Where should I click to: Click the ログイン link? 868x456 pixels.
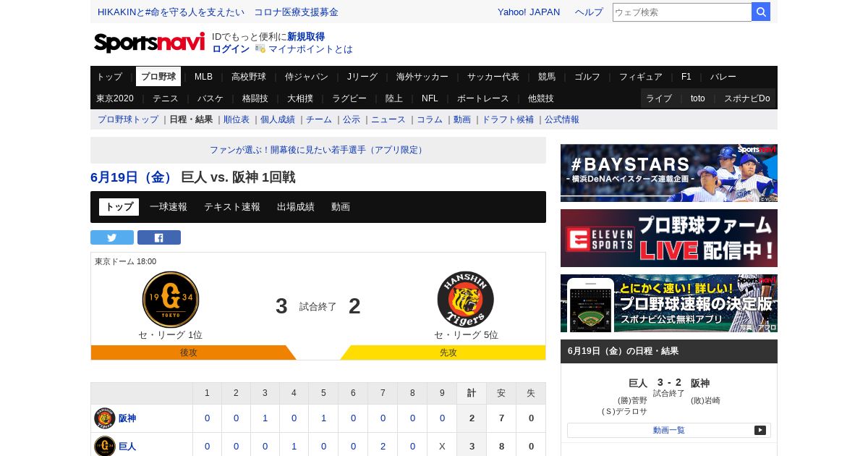tap(231, 49)
